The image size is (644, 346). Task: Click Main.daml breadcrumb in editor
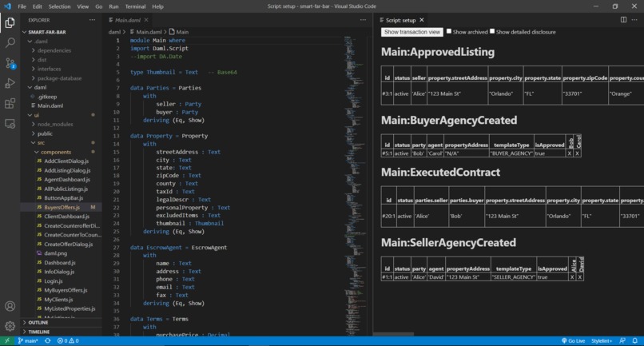point(145,32)
